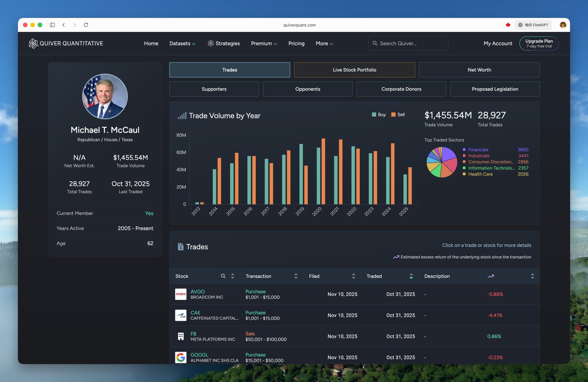Click the Information Technology sector label
The width and height of the screenshot is (588, 382).
[x=491, y=168]
